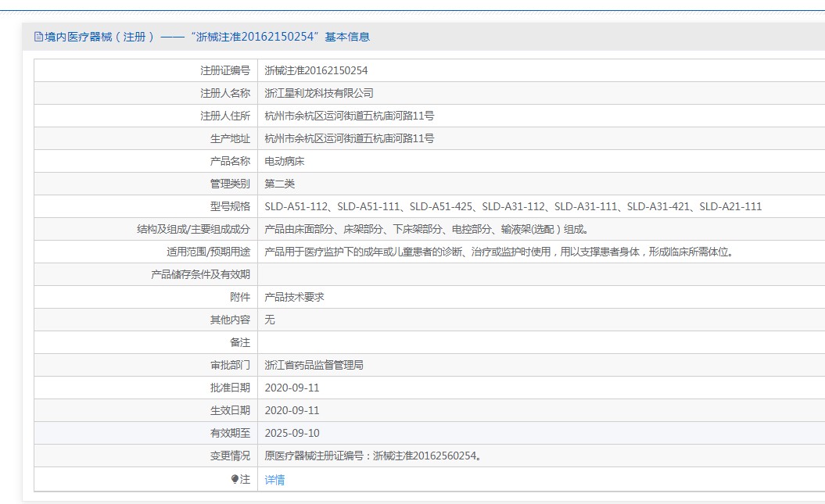Select management class 第二类
825x504 pixels.
[x=279, y=184]
